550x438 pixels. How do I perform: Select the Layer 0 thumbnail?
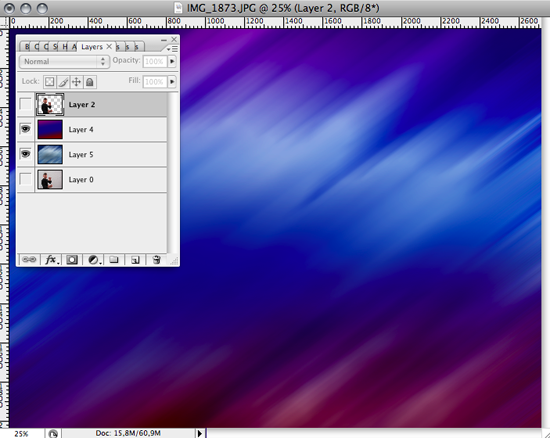click(x=50, y=179)
